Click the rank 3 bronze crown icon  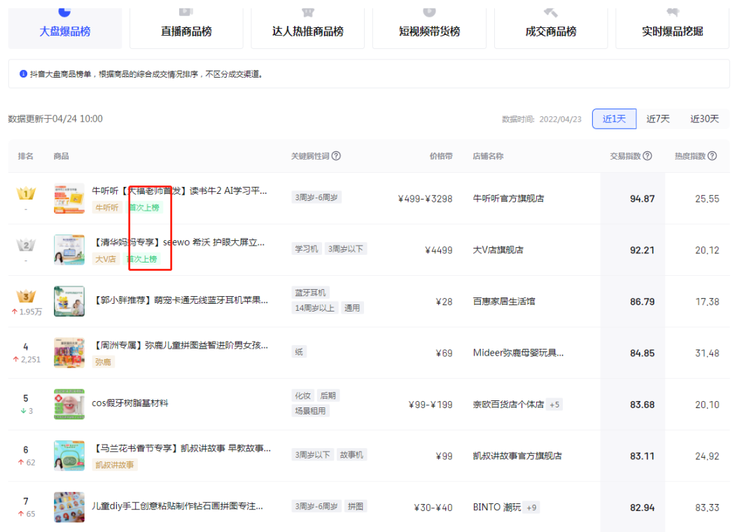[x=26, y=296]
